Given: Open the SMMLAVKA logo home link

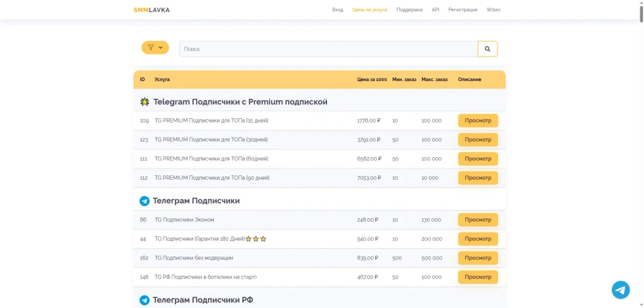Looking at the screenshot, I should coord(152,10).
